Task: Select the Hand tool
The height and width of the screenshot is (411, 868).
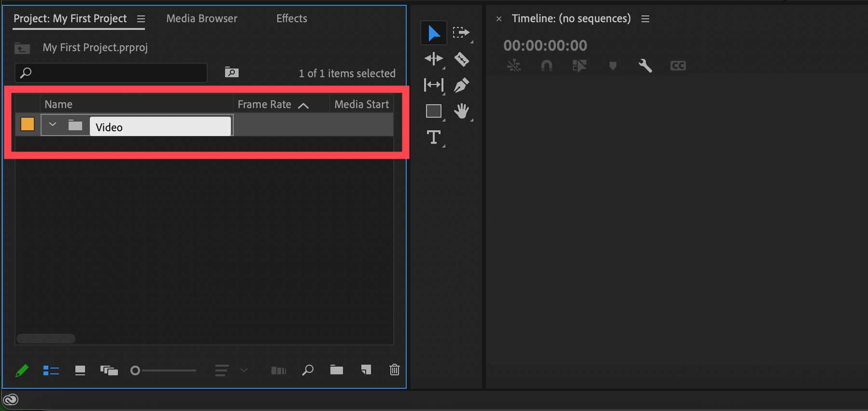Action: (461, 111)
